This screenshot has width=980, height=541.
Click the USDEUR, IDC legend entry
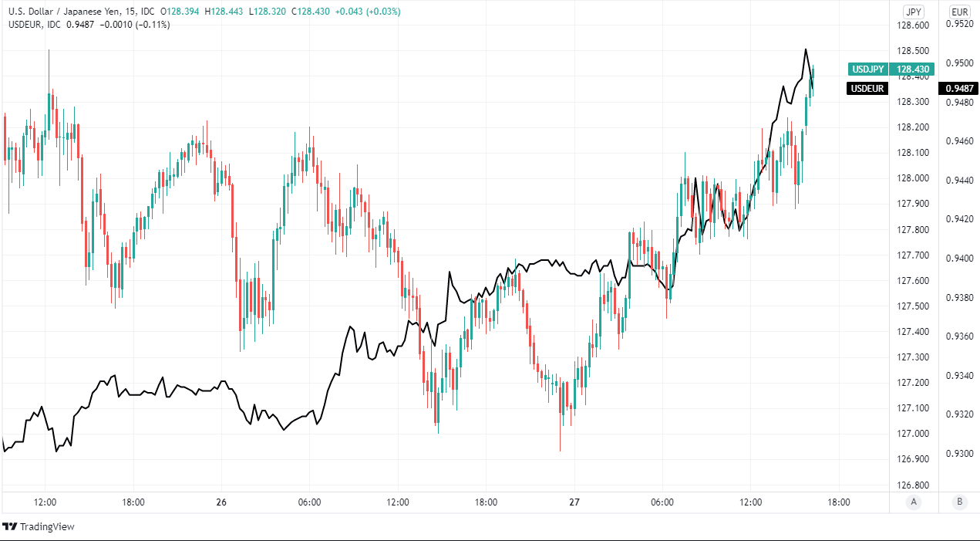[x=35, y=24]
